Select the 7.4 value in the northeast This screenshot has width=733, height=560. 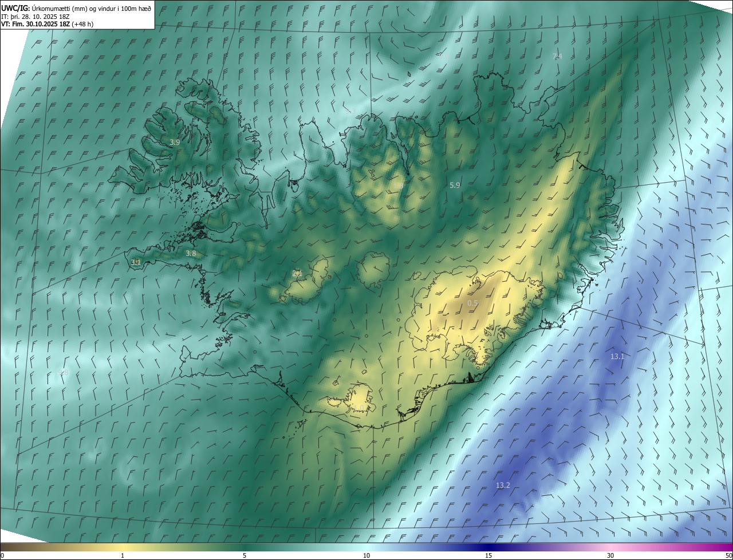[557, 56]
